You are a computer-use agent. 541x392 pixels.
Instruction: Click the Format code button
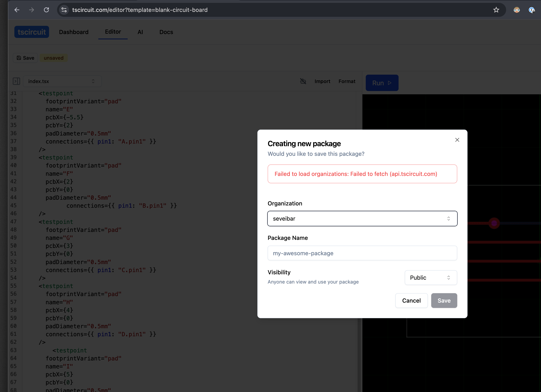coord(347,81)
